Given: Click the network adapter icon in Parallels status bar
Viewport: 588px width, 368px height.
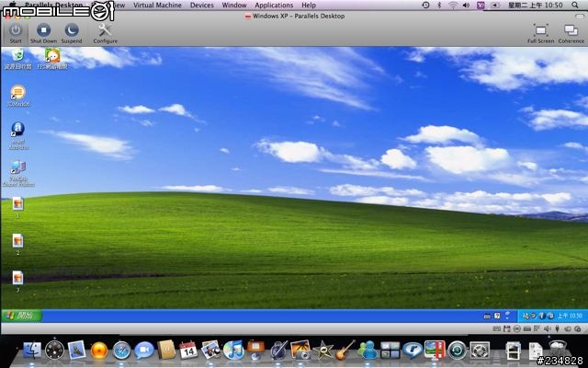Looking at the screenshot, I should pos(537,329).
